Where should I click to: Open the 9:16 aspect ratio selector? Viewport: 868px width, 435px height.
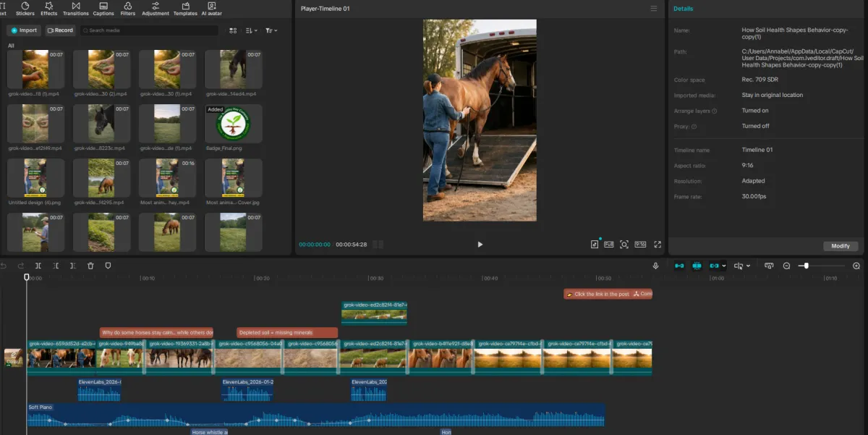pyautogui.click(x=640, y=245)
